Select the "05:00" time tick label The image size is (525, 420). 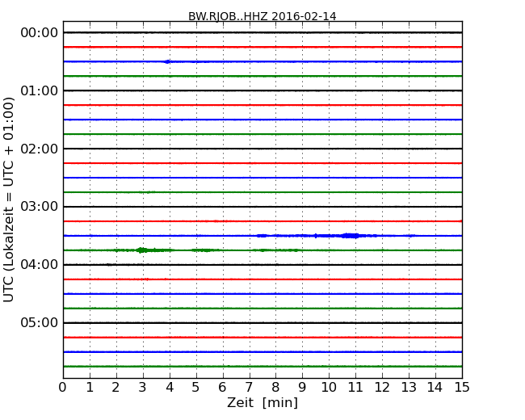click(x=40, y=322)
